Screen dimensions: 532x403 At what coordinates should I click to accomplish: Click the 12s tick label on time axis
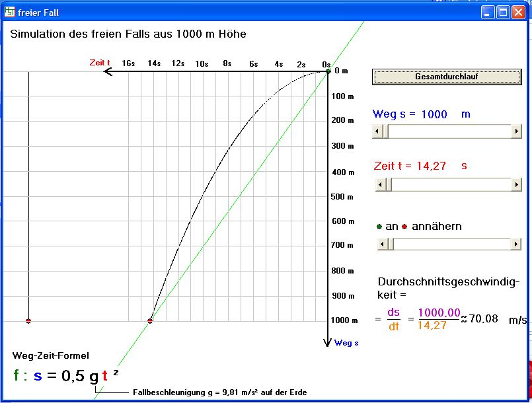(x=178, y=63)
